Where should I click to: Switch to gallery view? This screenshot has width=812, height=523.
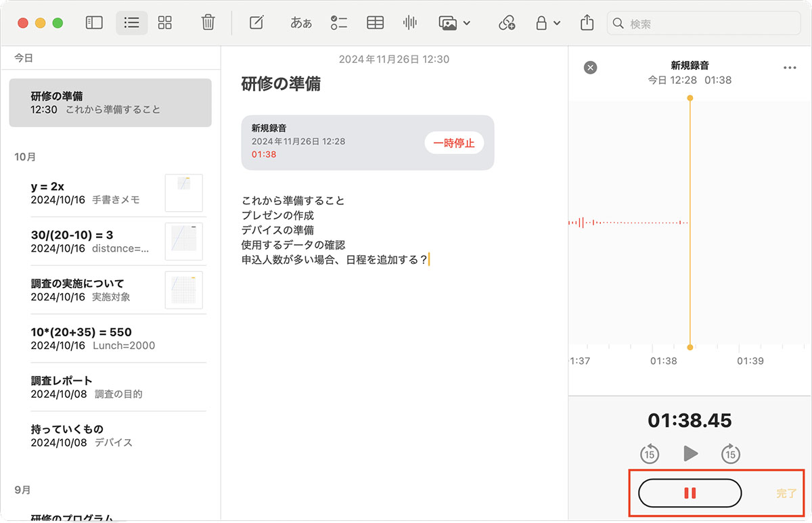[x=165, y=23]
